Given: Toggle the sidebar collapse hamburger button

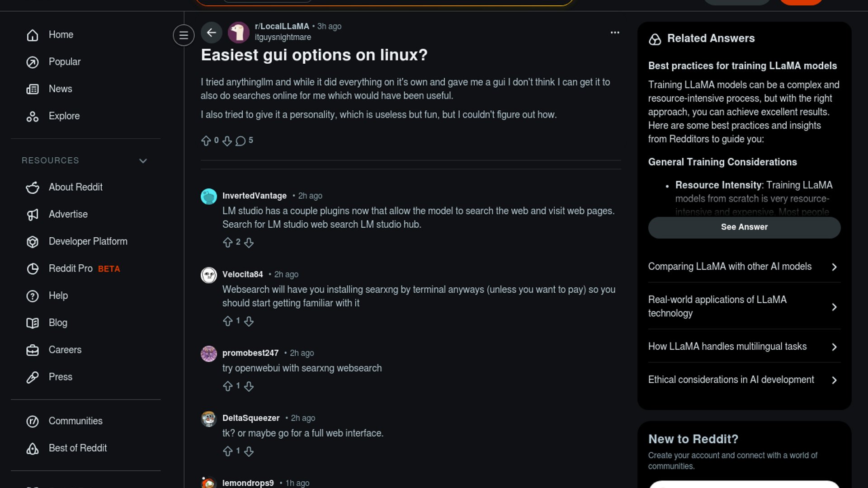Looking at the screenshot, I should (184, 35).
